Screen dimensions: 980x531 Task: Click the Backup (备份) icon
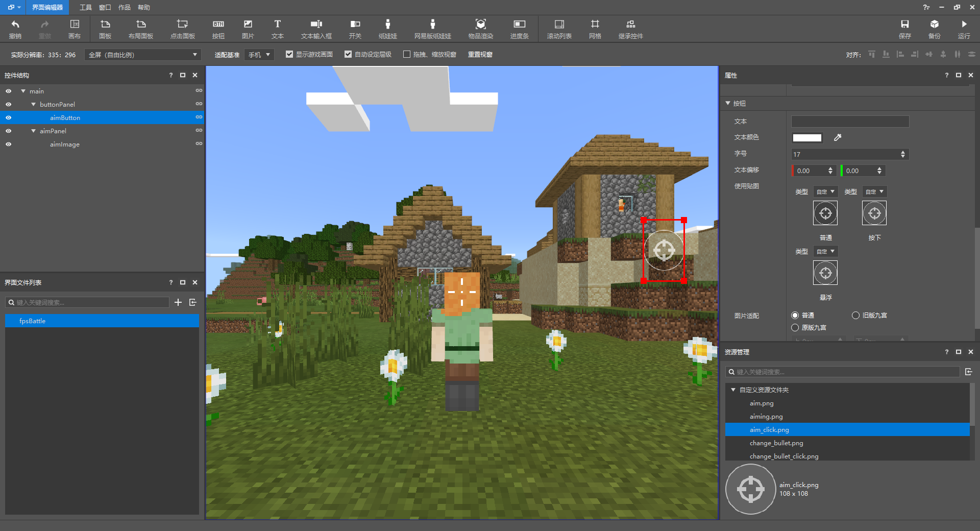point(935,29)
